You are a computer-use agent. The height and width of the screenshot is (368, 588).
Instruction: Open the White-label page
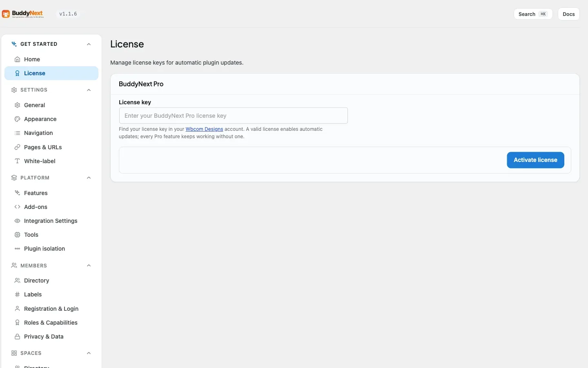pos(51,161)
